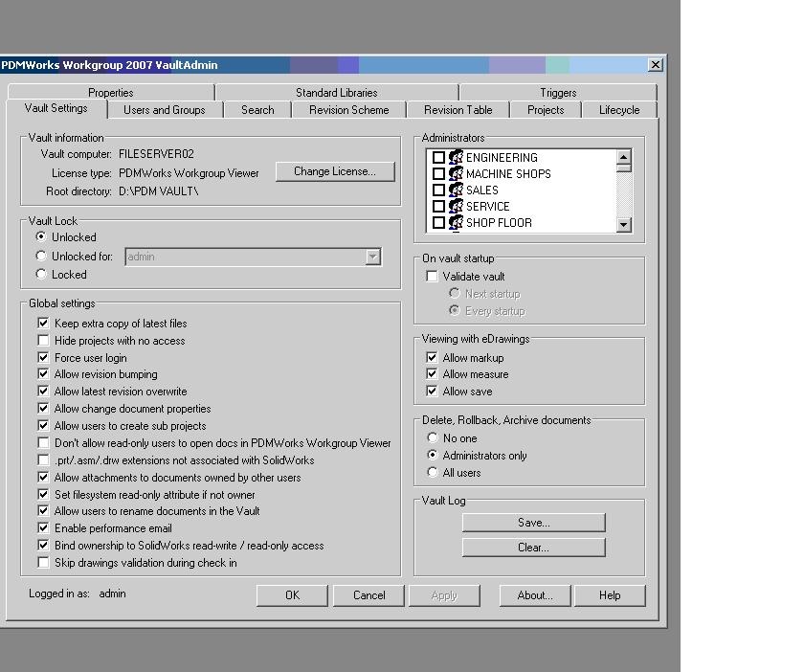
Task: Open the Lifecycle tab
Action: 619,110
